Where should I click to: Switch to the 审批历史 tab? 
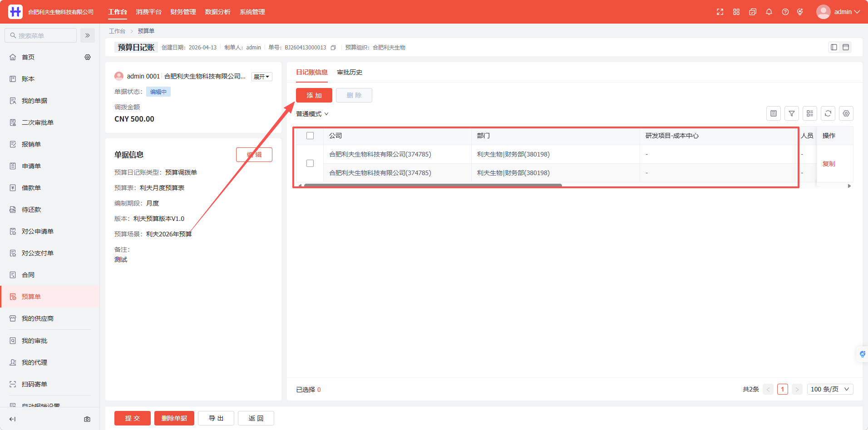[x=350, y=72]
